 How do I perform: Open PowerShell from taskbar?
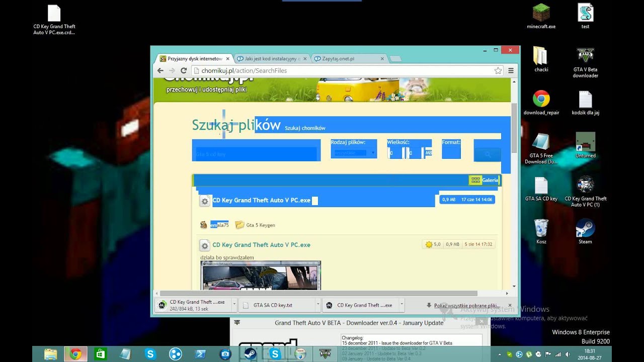pyautogui.click(x=200, y=354)
